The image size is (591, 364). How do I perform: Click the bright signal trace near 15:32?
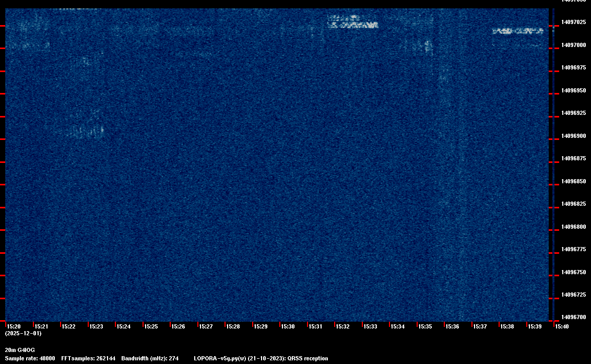(352, 22)
